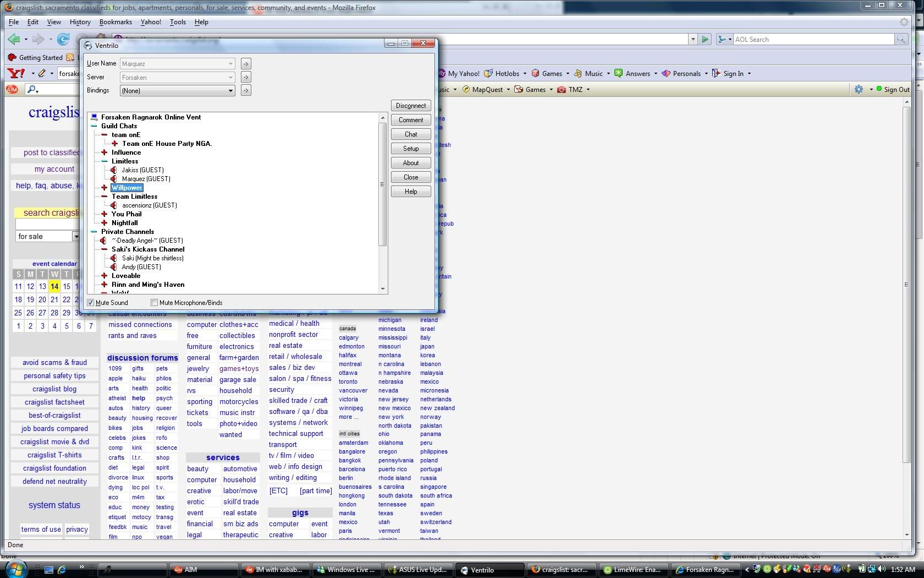The image size is (924, 578).
Task: Click the arrow button next to Bindings
Action: 246,91
